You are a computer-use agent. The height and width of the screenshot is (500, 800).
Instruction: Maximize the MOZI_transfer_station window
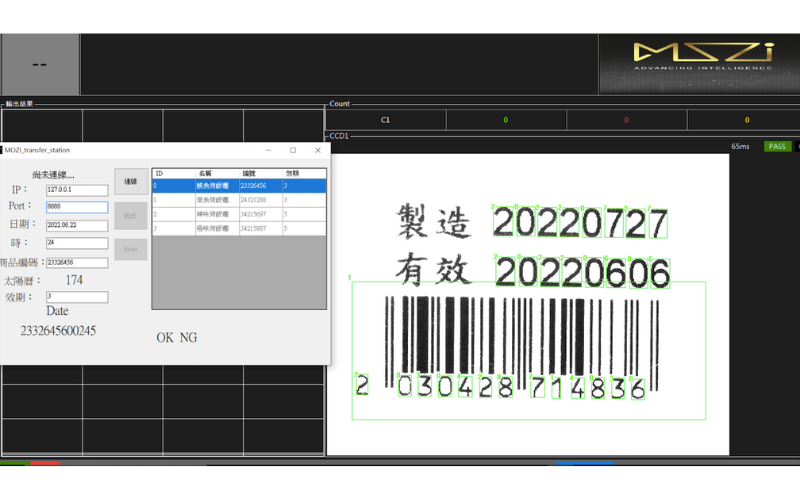pos(293,150)
